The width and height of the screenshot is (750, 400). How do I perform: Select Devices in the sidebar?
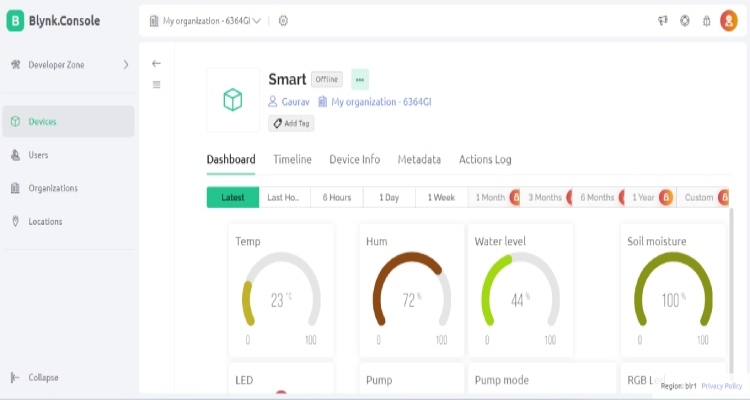click(x=68, y=122)
